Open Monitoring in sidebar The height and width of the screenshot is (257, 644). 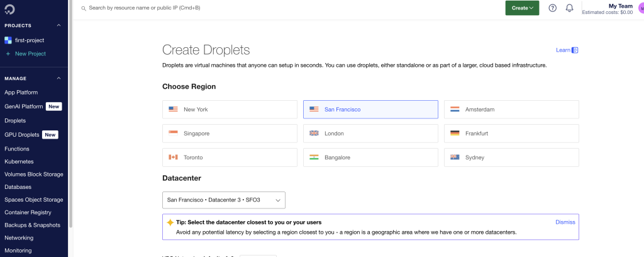click(18, 251)
